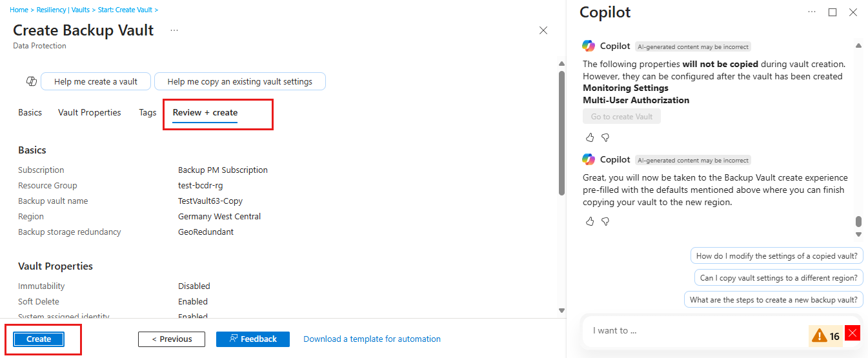Go to the Basics tab

30,112
